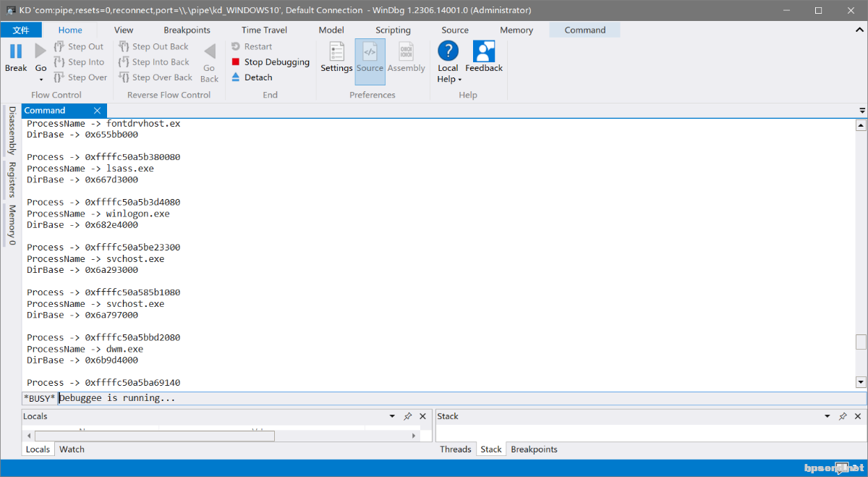
Task: Open the Model ribbon tab
Action: 331,30
